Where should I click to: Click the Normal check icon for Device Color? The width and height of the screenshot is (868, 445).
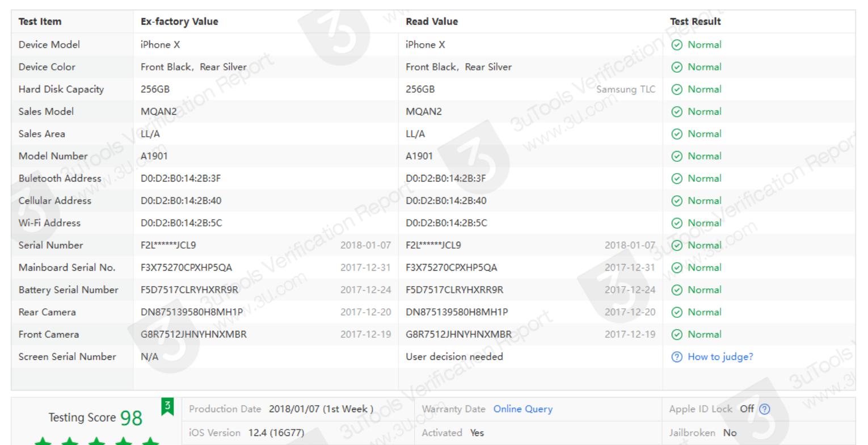[676, 67]
